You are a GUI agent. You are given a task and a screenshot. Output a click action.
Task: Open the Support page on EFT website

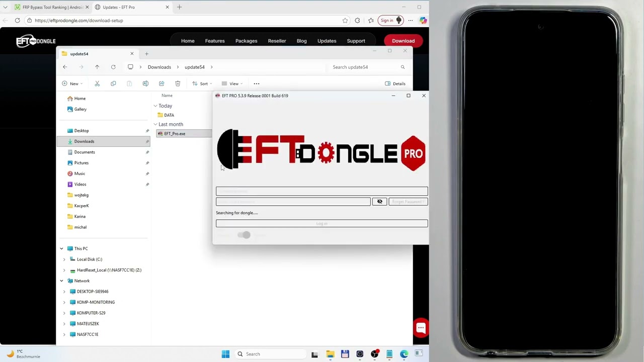tap(356, 41)
